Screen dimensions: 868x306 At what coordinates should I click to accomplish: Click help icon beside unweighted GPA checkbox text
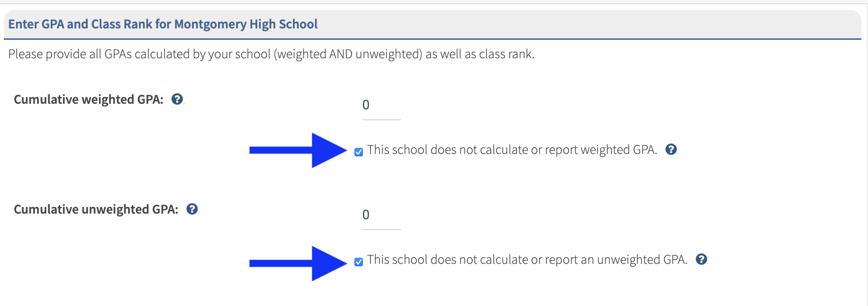[701, 260]
